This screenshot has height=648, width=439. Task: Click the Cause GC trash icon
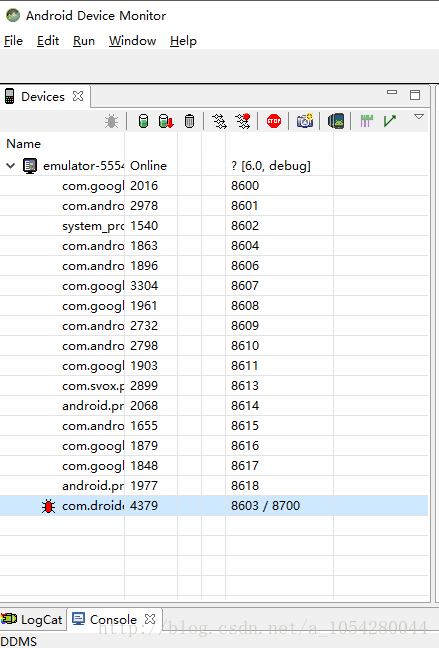click(x=189, y=121)
